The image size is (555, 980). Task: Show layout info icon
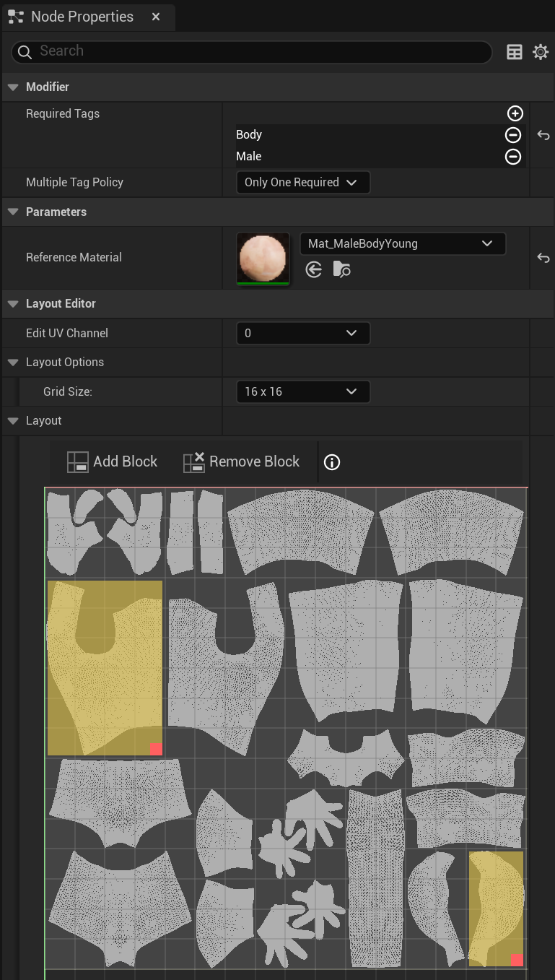pos(332,462)
